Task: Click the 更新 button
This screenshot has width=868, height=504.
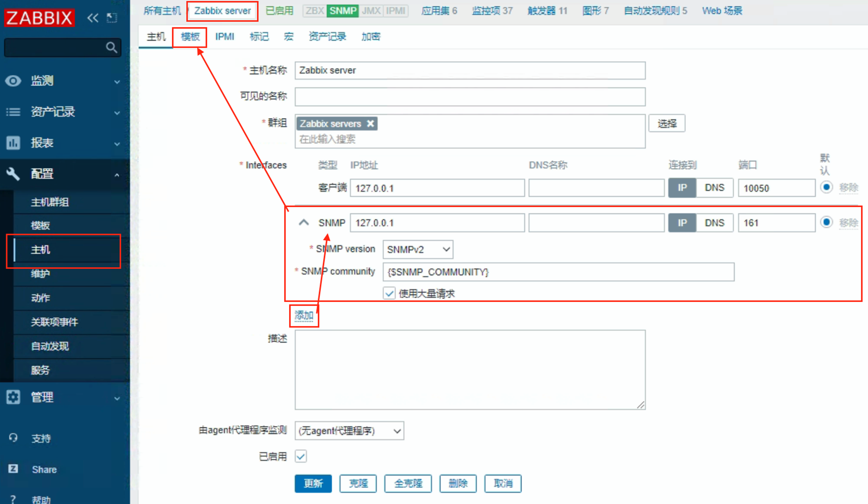Action: (313, 484)
